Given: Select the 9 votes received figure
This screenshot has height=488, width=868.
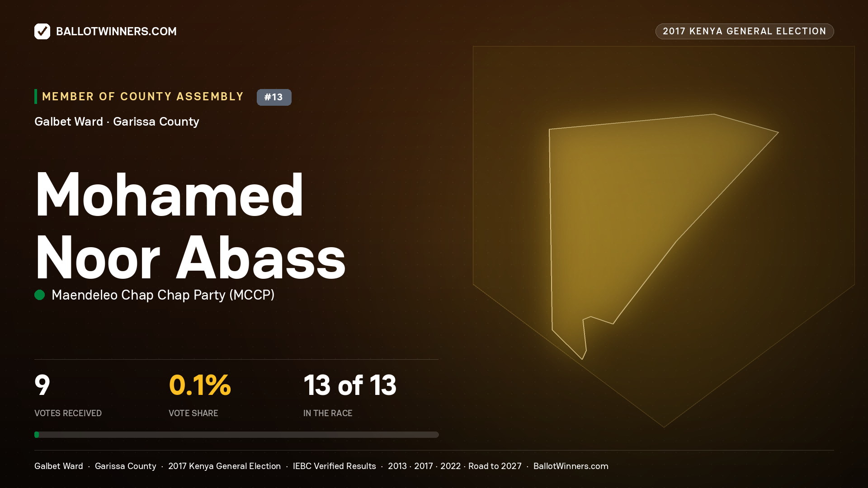Looking at the screenshot, I should coord(42,385).
